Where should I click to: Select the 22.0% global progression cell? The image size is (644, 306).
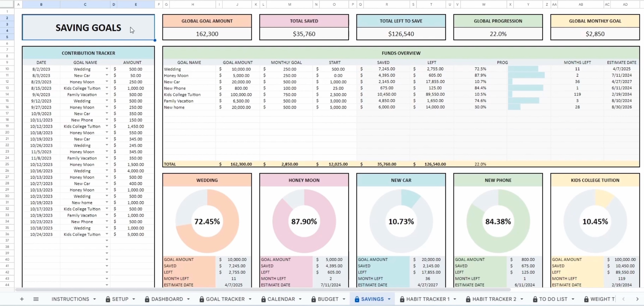498,34
